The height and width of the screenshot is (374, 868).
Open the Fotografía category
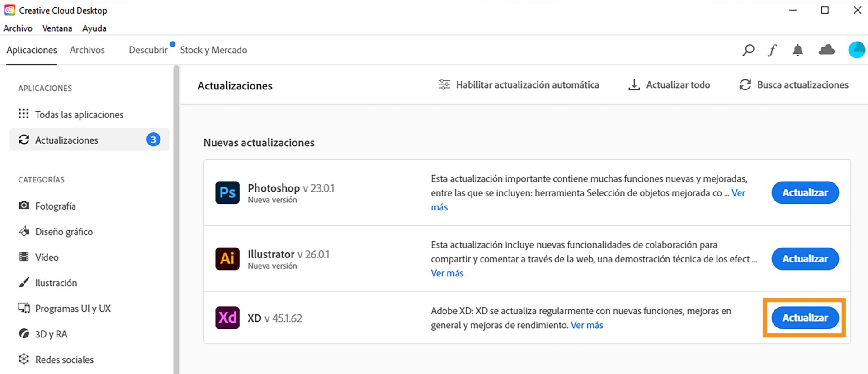pyautogui.click(x=56, y=206)
